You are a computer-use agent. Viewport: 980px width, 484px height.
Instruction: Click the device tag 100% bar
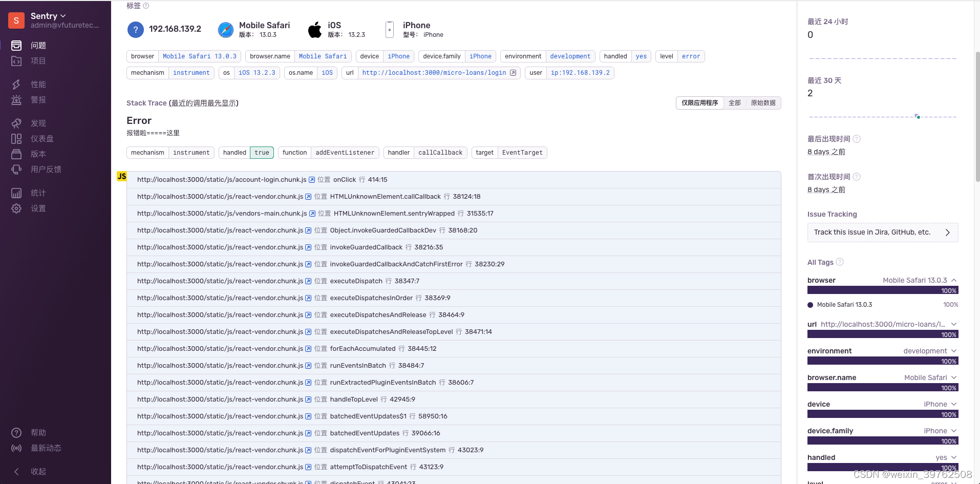click(x=883, y=414)
